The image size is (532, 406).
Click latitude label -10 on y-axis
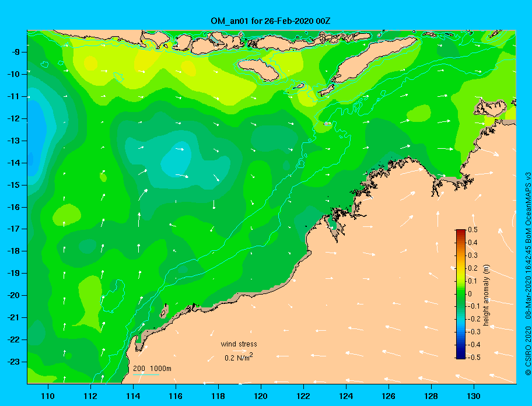click(x=13, y=74)
